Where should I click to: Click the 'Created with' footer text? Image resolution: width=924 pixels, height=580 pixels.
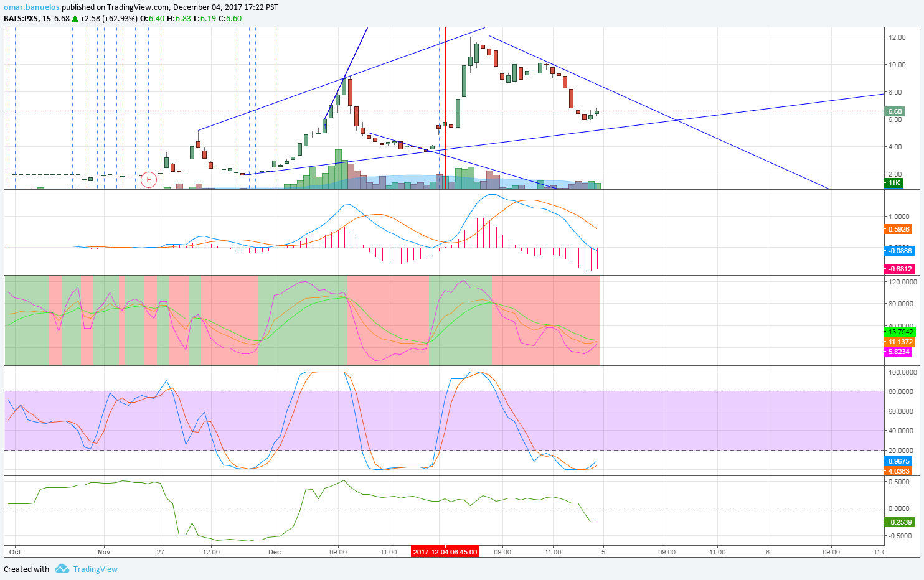click(26, 569)
